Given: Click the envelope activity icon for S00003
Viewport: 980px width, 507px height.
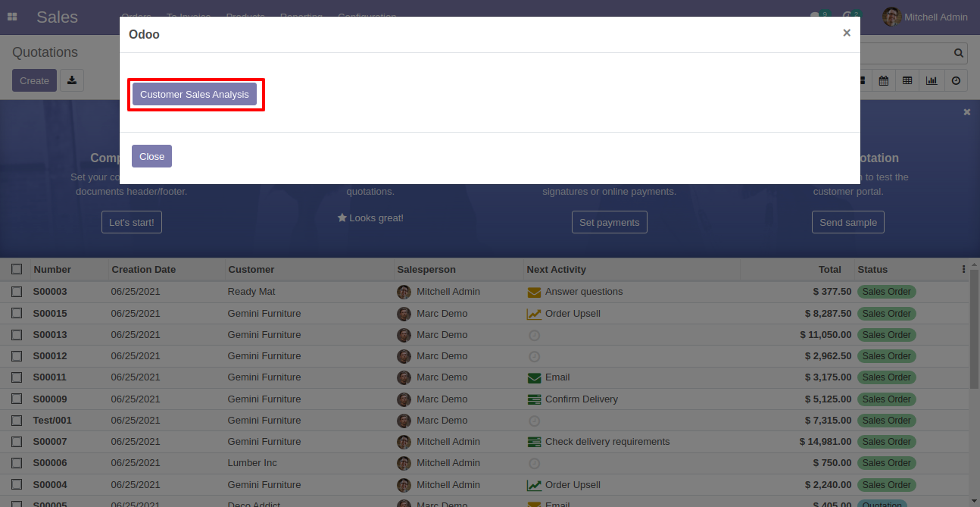Looking at the screenshot, I should point(535,292).
